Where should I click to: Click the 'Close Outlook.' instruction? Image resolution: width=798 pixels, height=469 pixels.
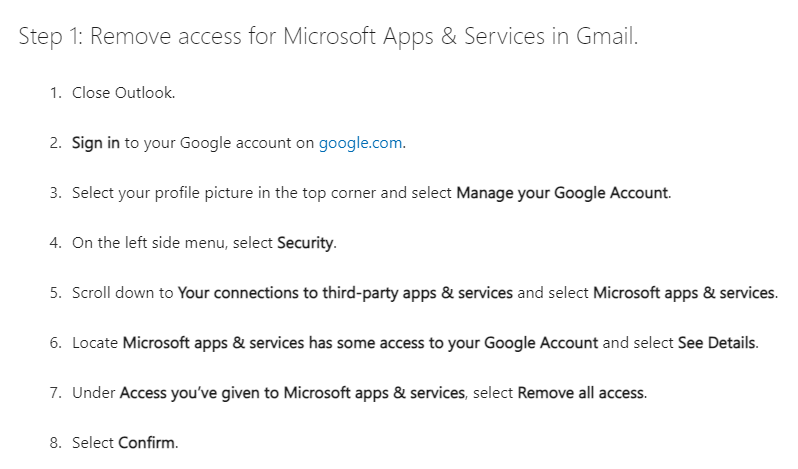point(123,93)
